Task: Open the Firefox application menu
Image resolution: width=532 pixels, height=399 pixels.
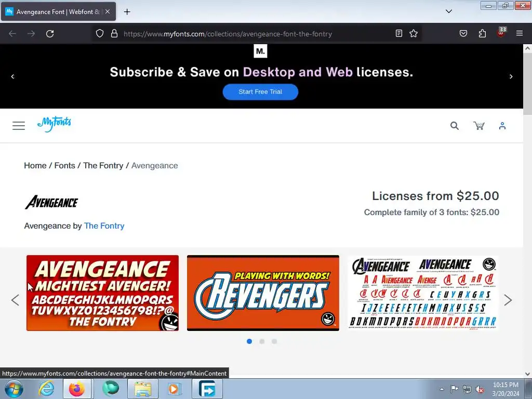Action: pos(520,34)
